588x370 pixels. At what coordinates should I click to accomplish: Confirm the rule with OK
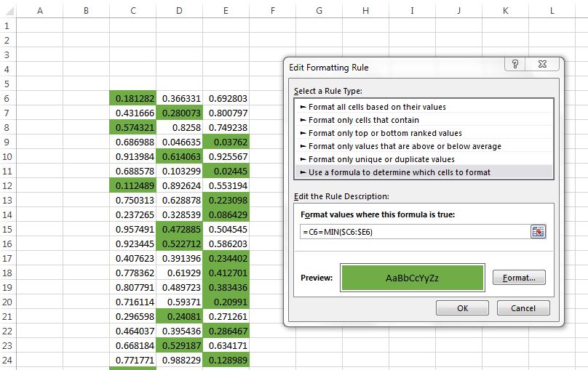(462, 307)
